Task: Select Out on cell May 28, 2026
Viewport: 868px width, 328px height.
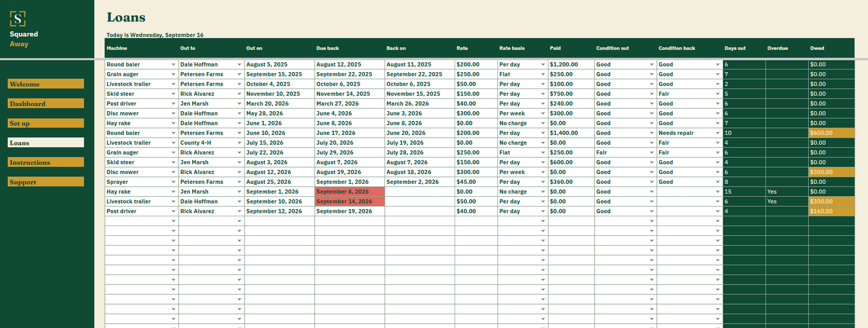Action: [x=279, y=113]
